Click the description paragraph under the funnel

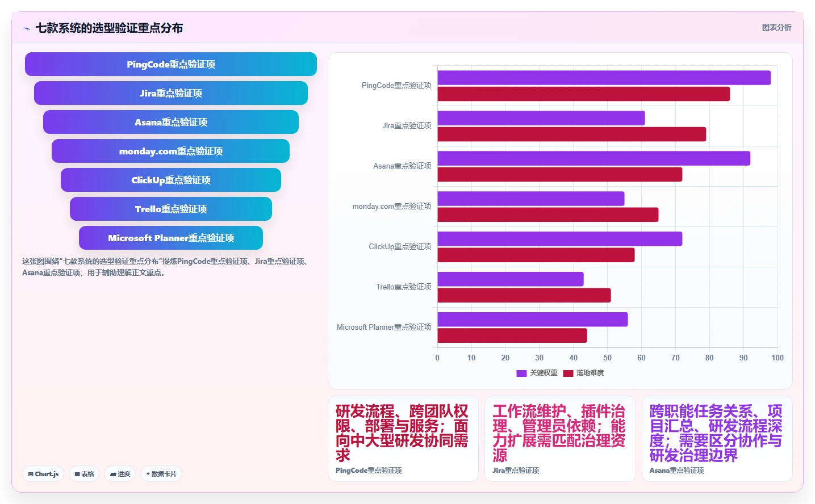(x=166, y=267)
